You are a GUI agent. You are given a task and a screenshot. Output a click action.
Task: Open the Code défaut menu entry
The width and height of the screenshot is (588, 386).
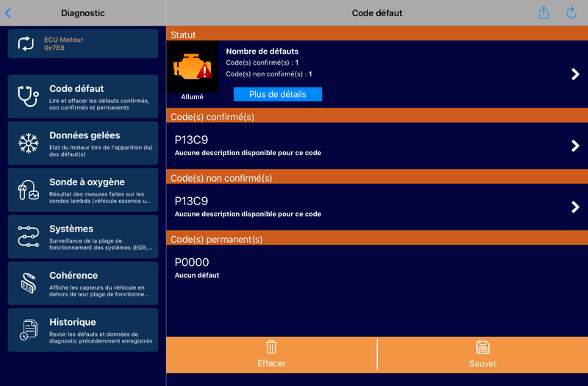83,96
